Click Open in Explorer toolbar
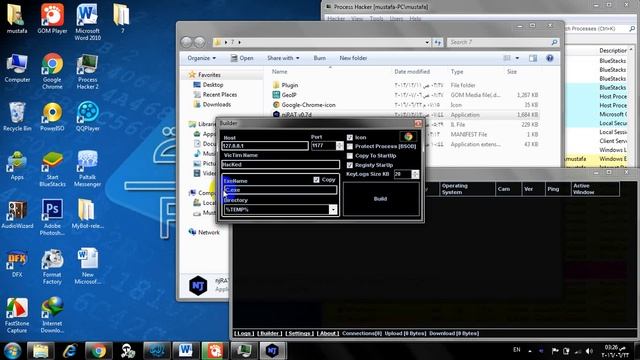Viewport: 640px width, 360px height. coord(242,58)
